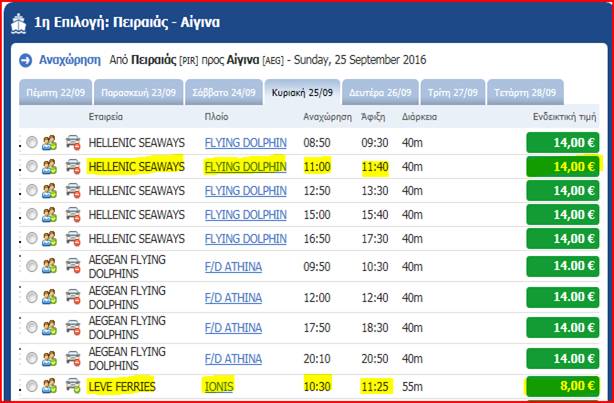Click the green 8,00 € price box
Viewport: 614px width, 403px height.
[567, 385]
